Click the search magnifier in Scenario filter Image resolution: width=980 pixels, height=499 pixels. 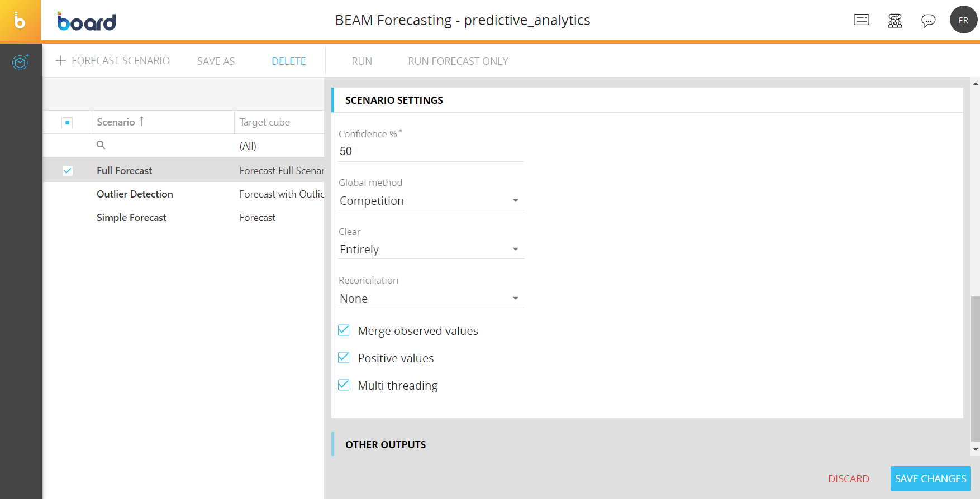(x=101, y=145)
